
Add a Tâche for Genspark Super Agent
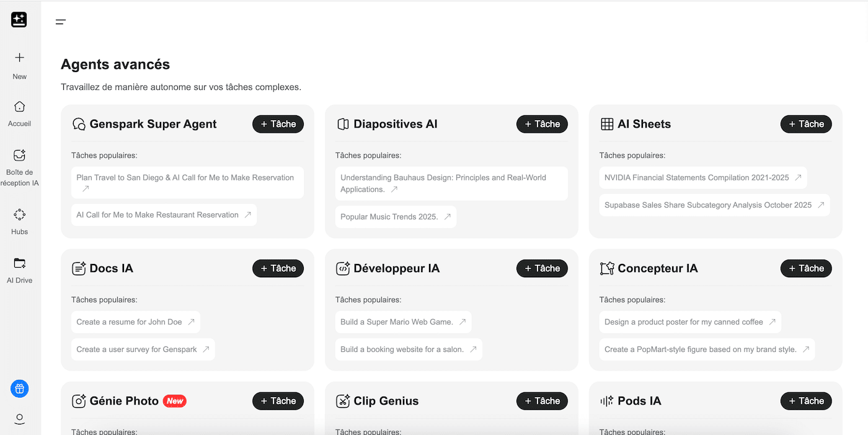point(278,124)
